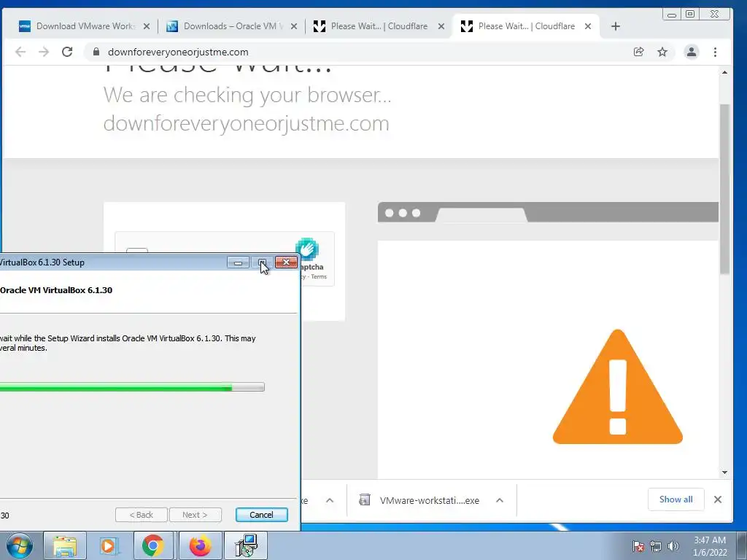Switch to the VirtualBox installer taskbar icon
This screenshot has width=747, height=560.
pyautogui.click(x=247, y=545)
